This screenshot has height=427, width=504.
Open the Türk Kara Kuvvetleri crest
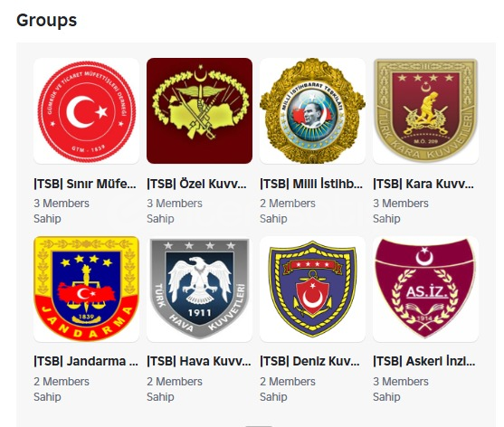click(425, 111)
